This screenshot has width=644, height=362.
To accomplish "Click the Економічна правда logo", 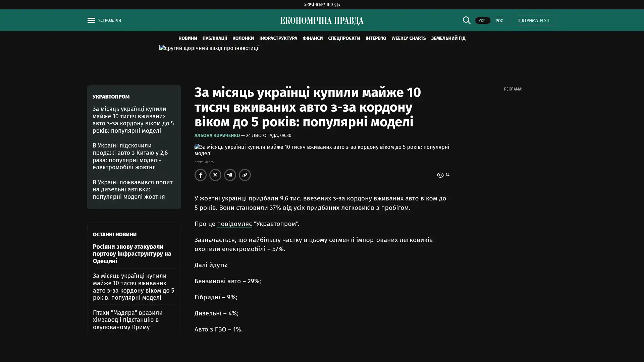I will pos(322,21).
